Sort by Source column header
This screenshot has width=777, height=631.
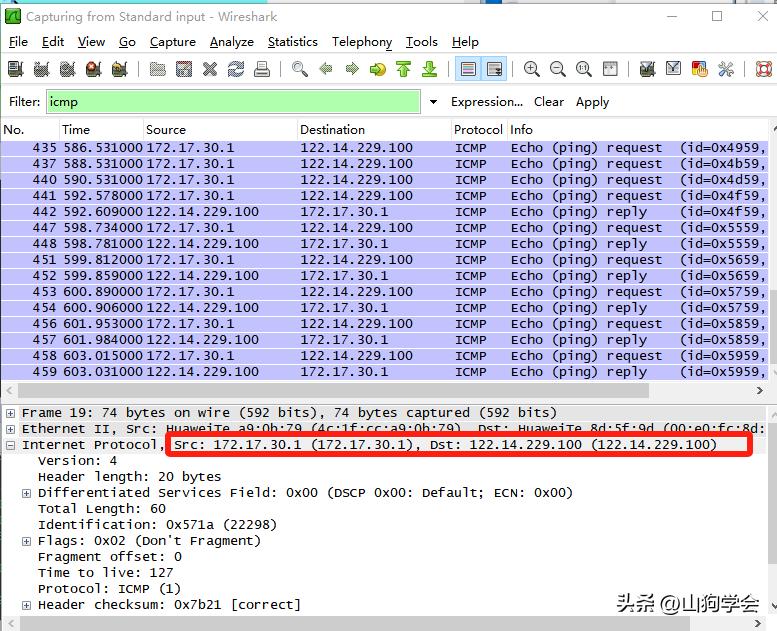pos(221,130)
